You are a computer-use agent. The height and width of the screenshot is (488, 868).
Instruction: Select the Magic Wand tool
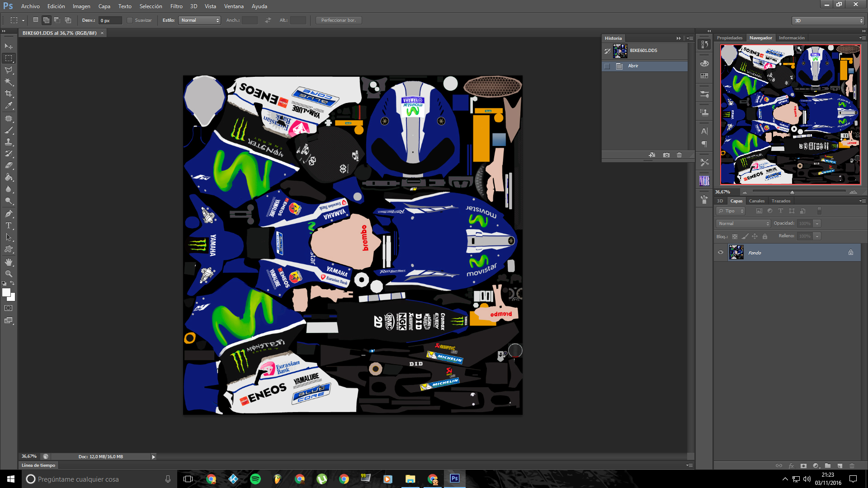[x=9, y=82]
